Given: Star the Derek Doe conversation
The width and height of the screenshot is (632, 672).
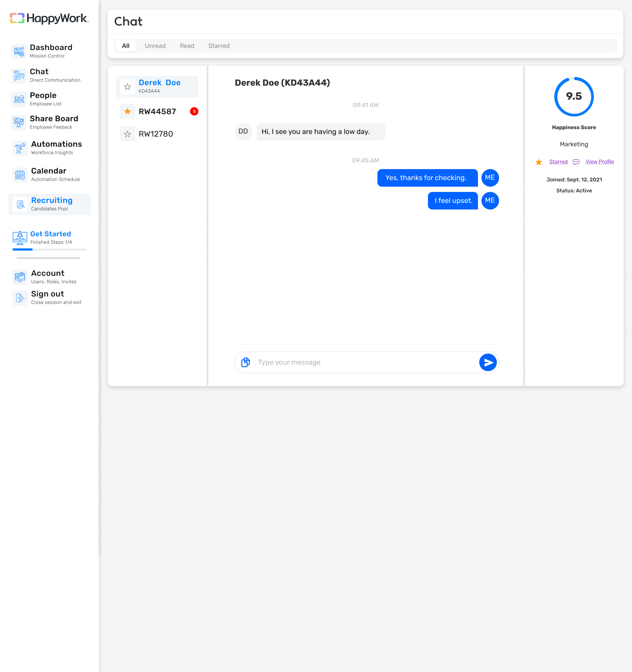Looking at the screenshot, I should coord(127,87).
